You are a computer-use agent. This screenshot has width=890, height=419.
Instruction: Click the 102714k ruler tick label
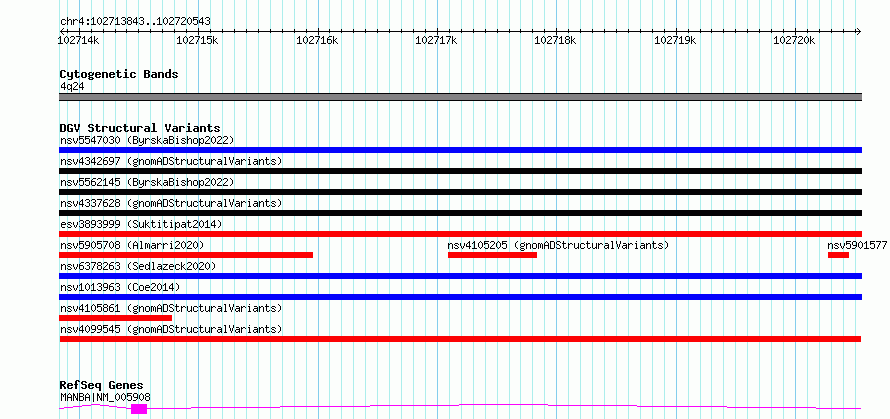click(x=79, y=40)
